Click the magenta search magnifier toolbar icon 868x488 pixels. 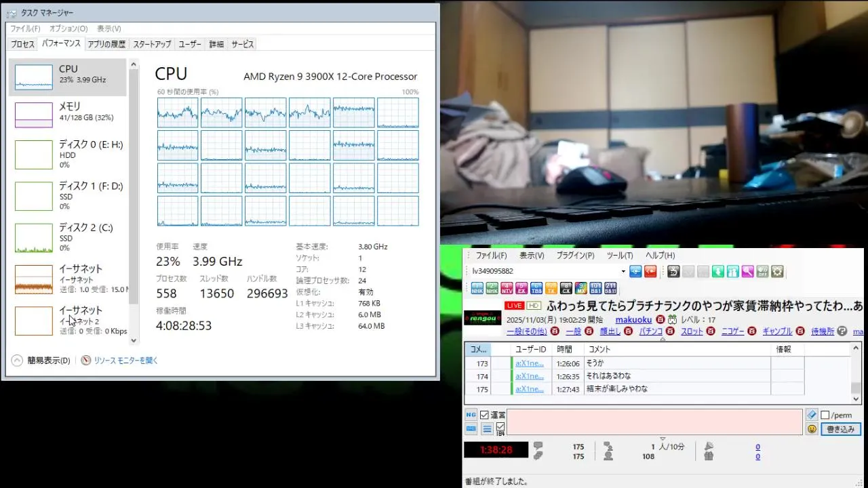click(747, 272)
